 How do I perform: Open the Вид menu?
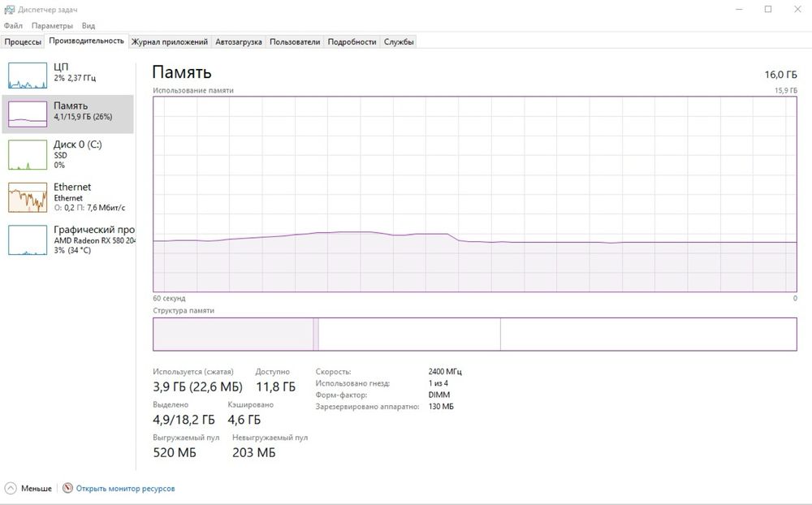[x=88, y=25]
